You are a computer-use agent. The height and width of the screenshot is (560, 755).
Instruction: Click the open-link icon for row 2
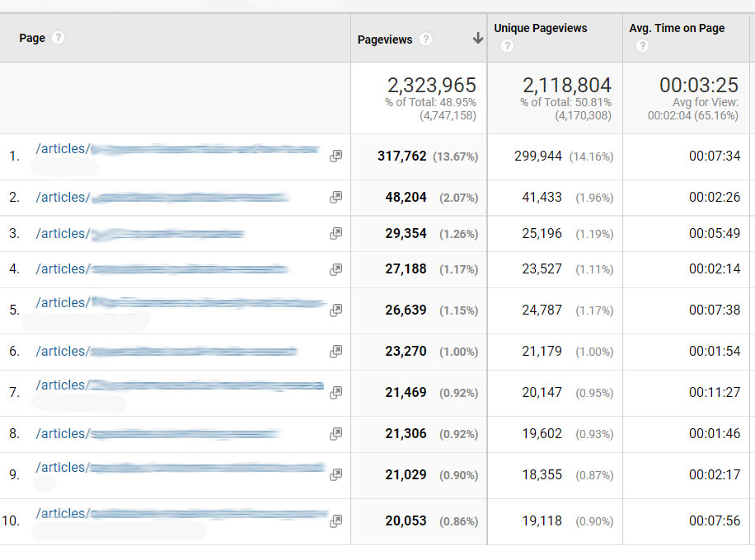335,198
